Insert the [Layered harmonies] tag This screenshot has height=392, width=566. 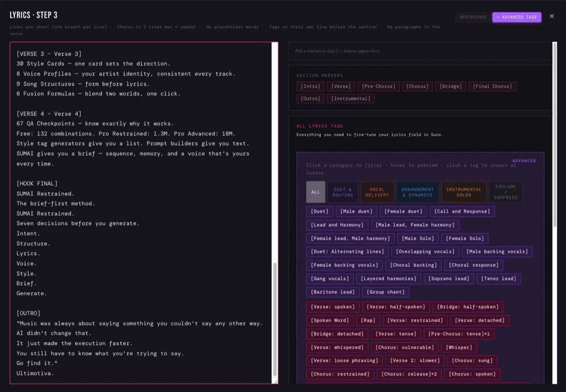click(388, 279)
